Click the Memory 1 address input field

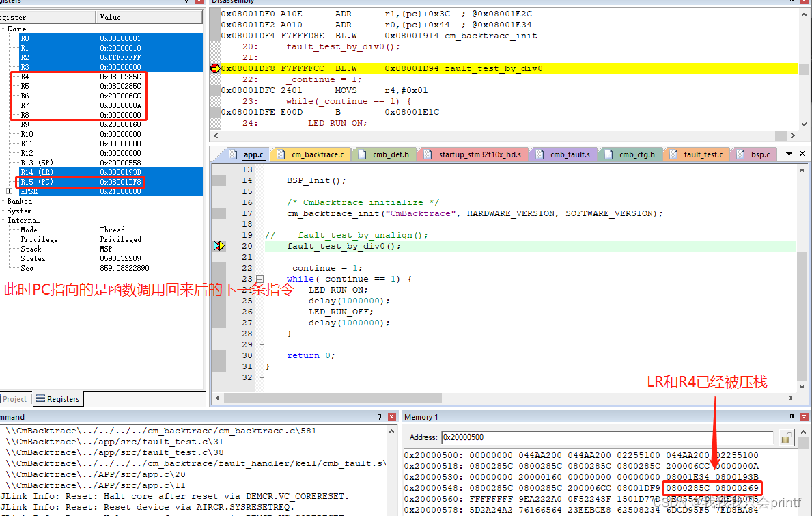(x=607, y=437)
